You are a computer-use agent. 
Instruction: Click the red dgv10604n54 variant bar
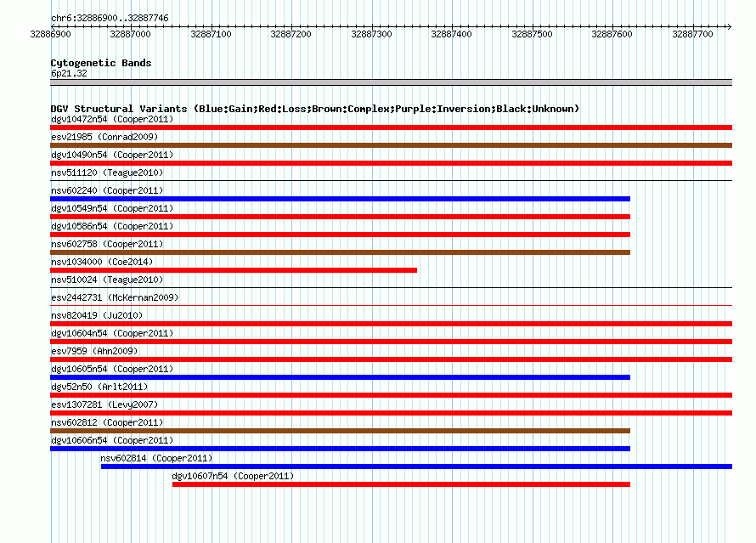coord(391,342)
